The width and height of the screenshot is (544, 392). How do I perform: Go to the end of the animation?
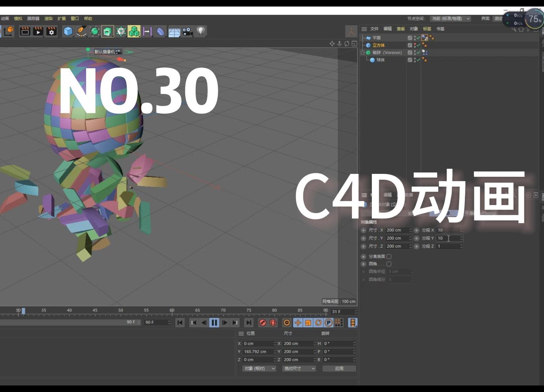[249, 323]
